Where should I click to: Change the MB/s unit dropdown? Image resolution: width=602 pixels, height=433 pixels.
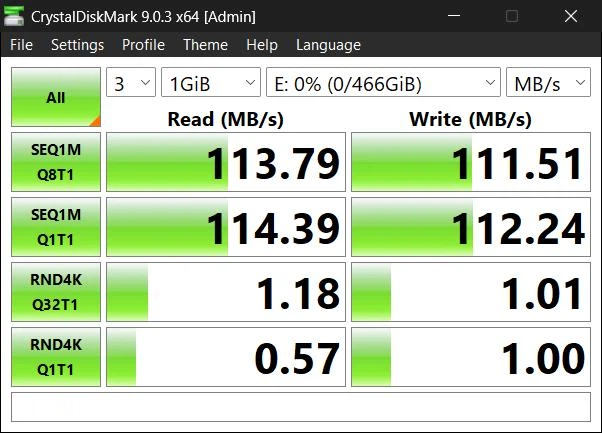[x=548, y=82]
